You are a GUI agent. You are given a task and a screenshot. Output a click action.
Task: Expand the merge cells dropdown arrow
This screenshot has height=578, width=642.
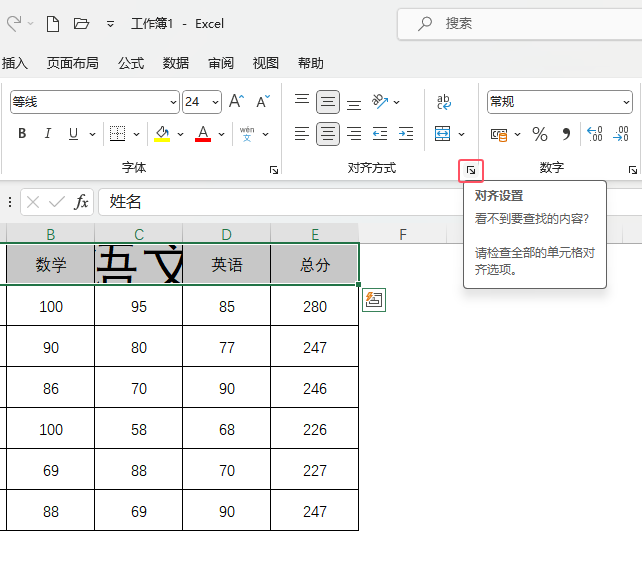461,134
